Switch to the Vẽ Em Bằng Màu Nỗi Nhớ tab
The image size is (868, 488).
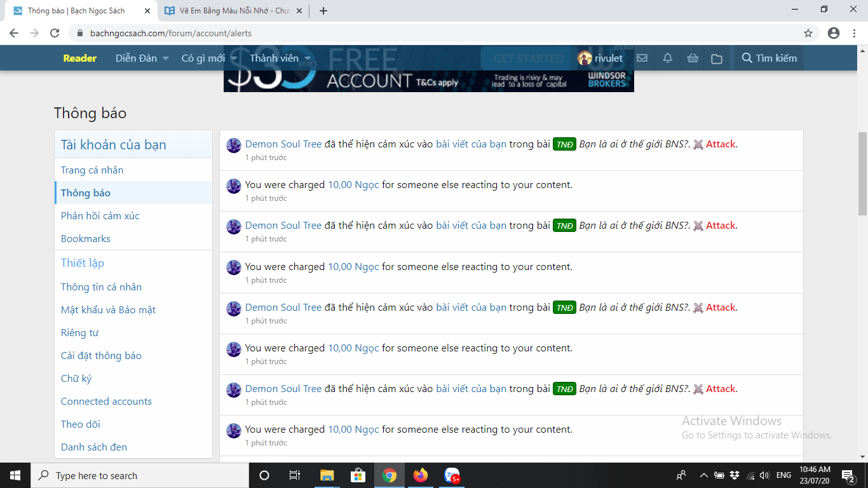(227, 11)
